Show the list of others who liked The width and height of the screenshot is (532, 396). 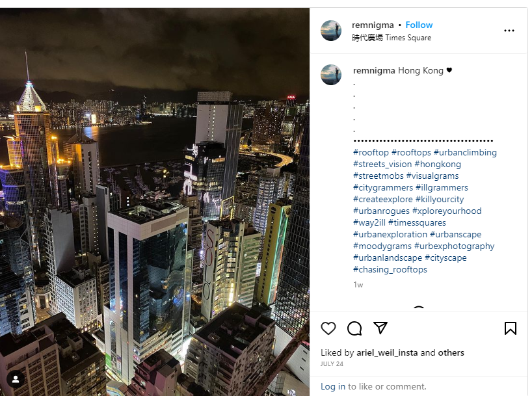click(x=451, y=353)
